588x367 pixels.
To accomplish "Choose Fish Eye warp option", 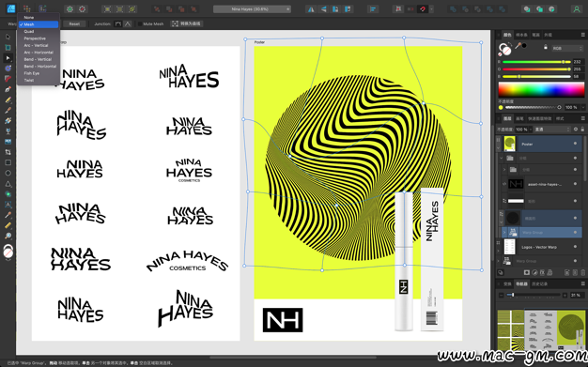I will 32,73.
